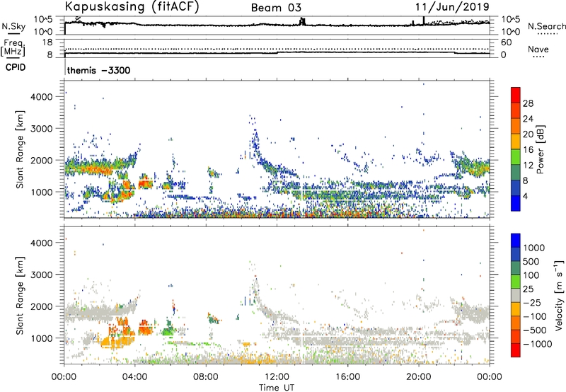Click the red top segment of Power colorbar
Viewport: 566px width, 392px height.
click(x=516, y=96)
